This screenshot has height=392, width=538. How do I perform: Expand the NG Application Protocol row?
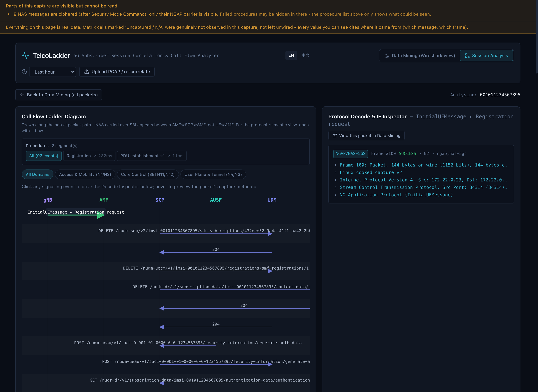click(421, 195)
